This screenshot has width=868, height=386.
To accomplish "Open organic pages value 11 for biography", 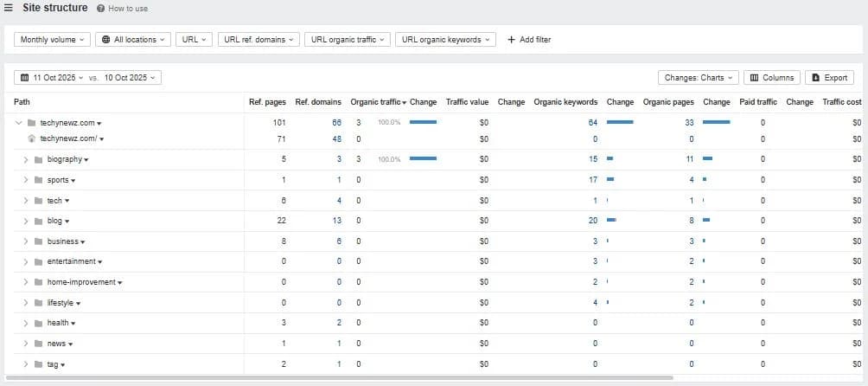I will tap(689, 159).
